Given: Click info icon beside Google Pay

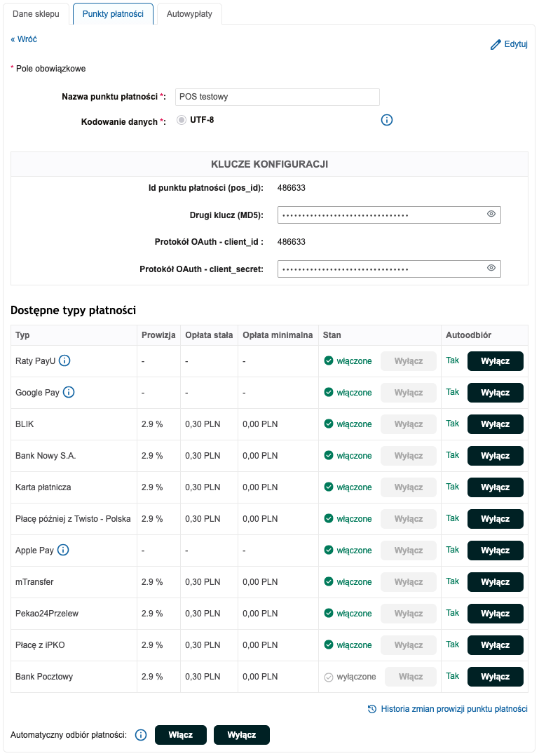Looking at the screenshot, I should [x=69, y=393].
